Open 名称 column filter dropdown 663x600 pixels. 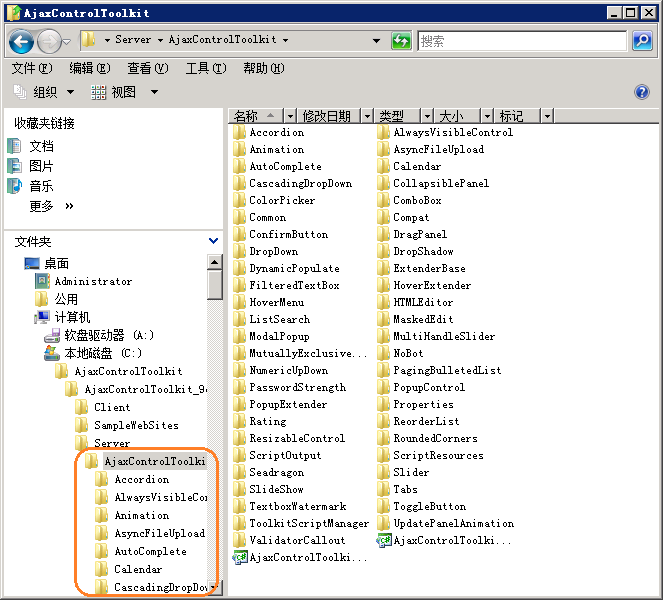point(290,115)
